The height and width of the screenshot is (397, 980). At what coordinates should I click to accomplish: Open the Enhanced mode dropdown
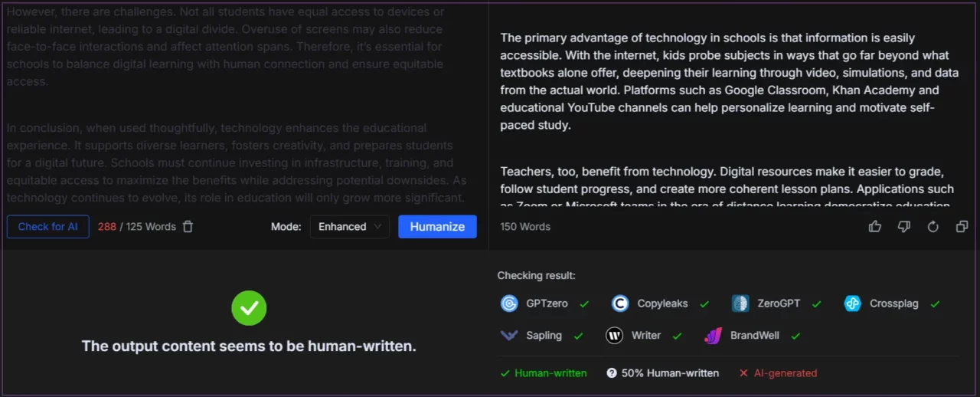click(x=350, y=227)
